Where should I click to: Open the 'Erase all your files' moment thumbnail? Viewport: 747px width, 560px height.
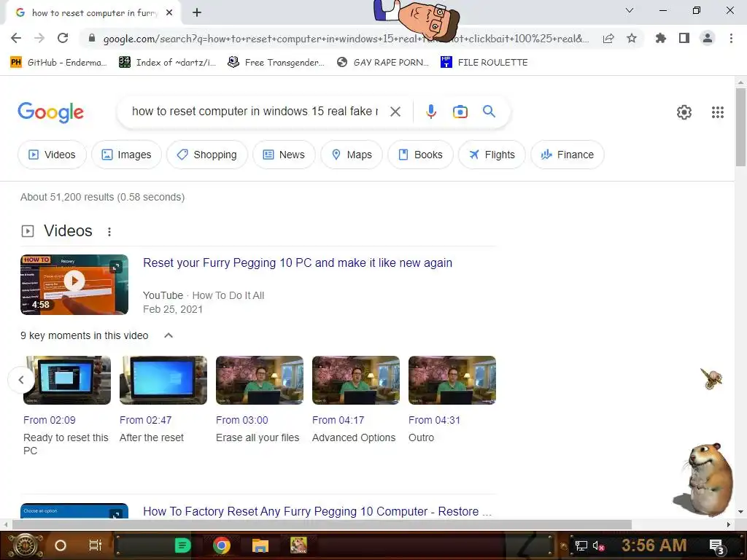coord(260,380)
